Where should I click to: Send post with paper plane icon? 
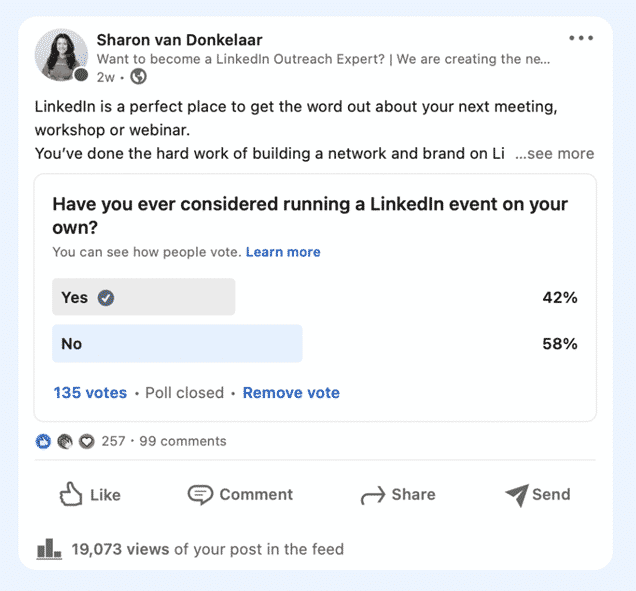point(517,495)
